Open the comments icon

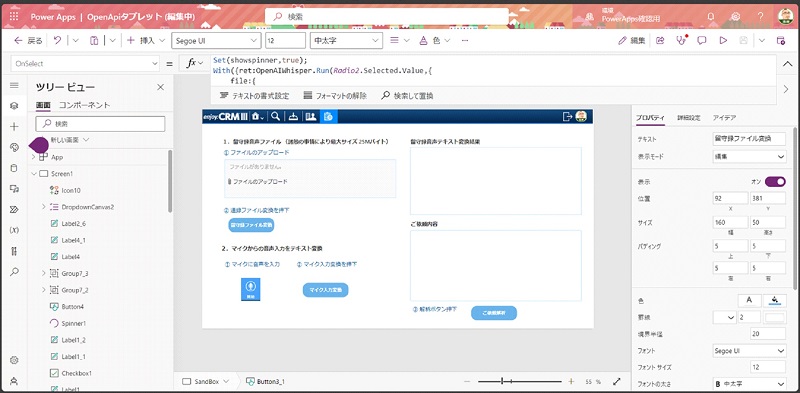702,40
